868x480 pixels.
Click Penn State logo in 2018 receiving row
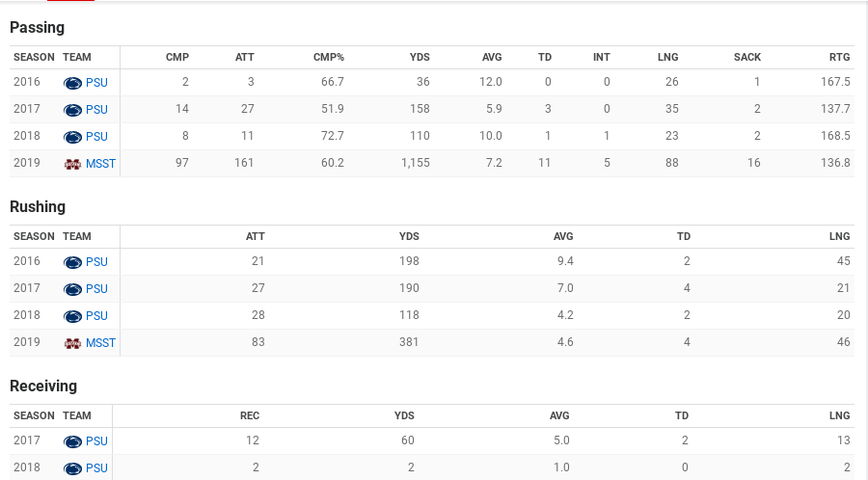[72, 468]
